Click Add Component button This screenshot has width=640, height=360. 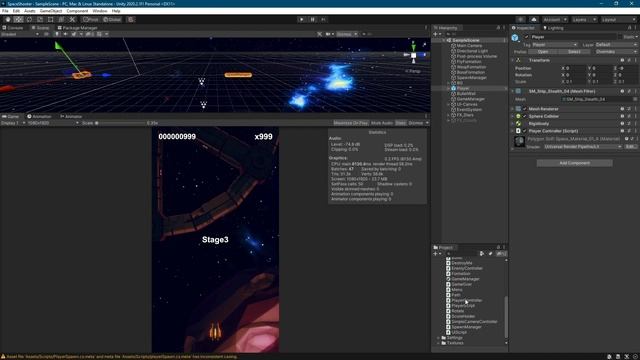click(574, 163)
